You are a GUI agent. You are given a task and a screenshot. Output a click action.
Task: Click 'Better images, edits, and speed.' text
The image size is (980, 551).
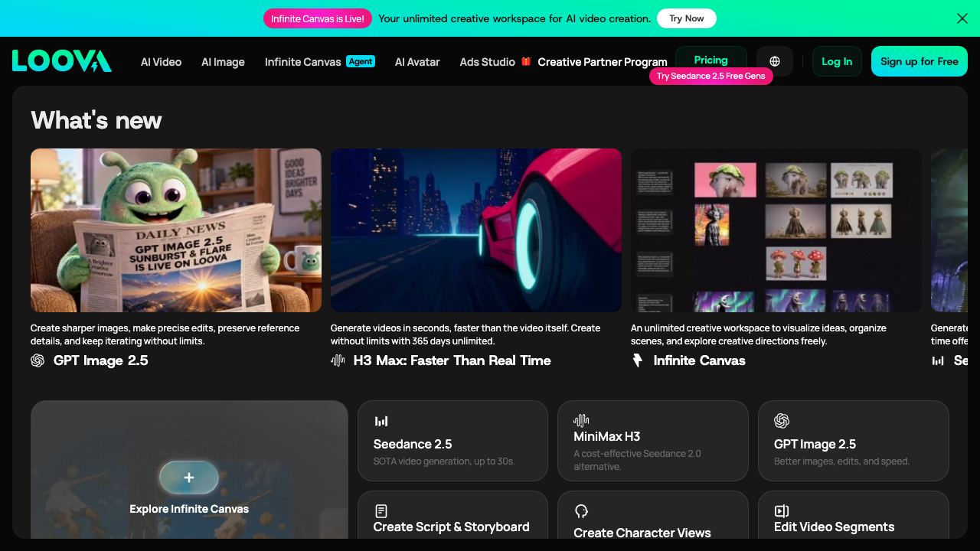point(841,461)
